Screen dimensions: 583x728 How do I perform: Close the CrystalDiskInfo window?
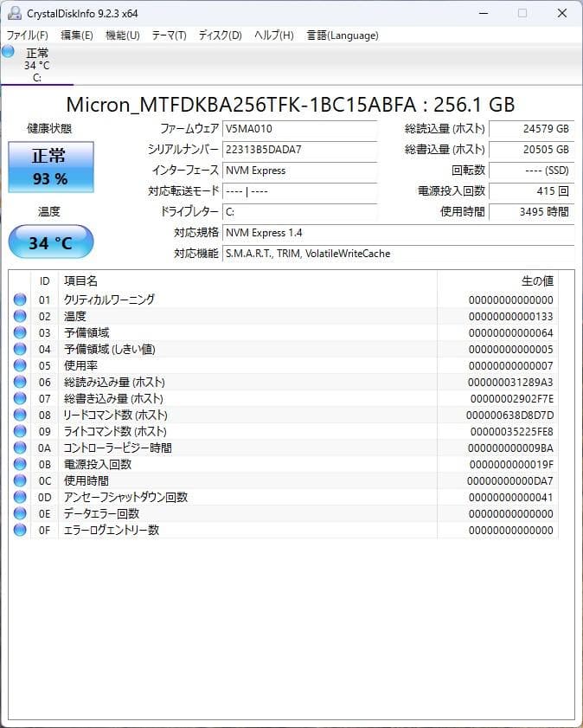point(562,14)
